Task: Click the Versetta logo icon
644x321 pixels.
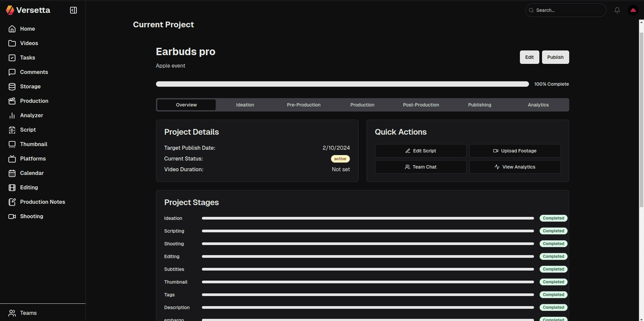Action: point(10,10)
